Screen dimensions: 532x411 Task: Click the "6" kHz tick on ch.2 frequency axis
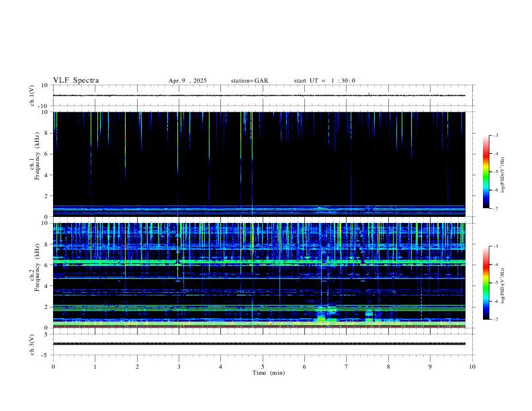pos(46,265)
